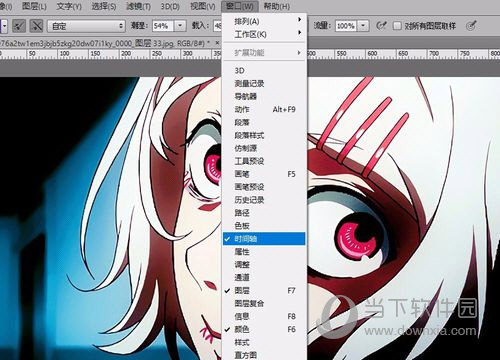Select 测量记录 in Window menu
500x360 pixels.
point(264,83)
